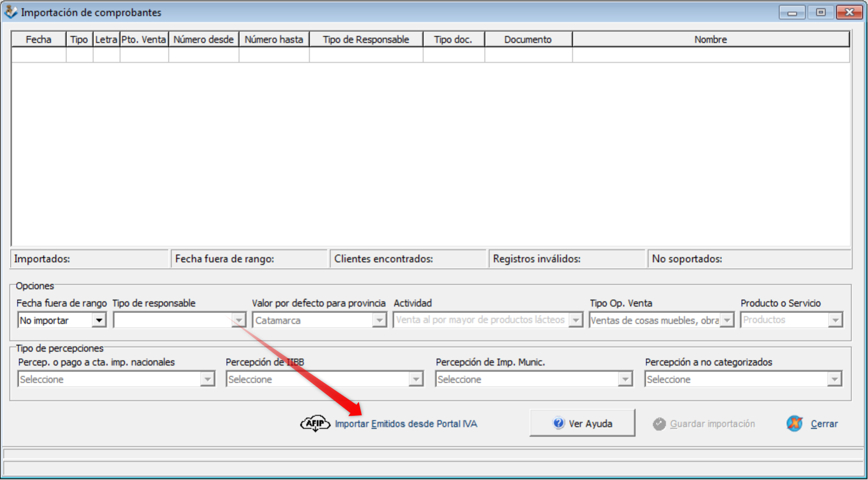Click the AFIP cloud icon
This screenshot has width=868, height=480.
[315, 423]
